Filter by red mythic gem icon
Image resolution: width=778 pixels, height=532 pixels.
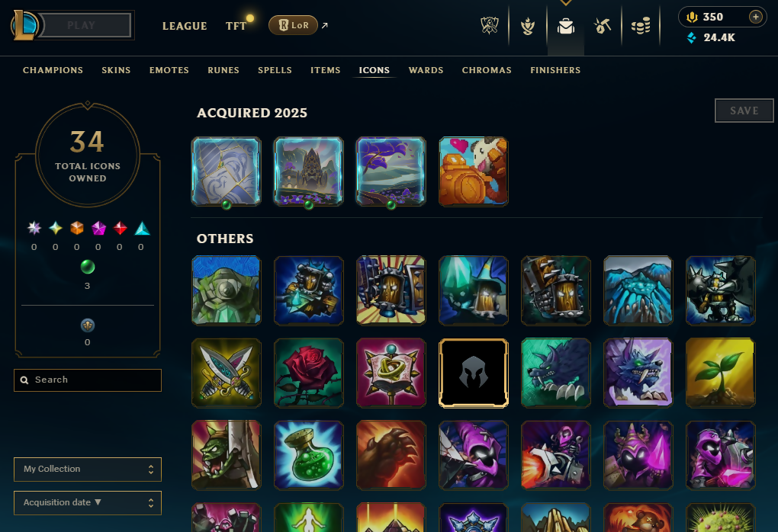click(x=120, y=228)
